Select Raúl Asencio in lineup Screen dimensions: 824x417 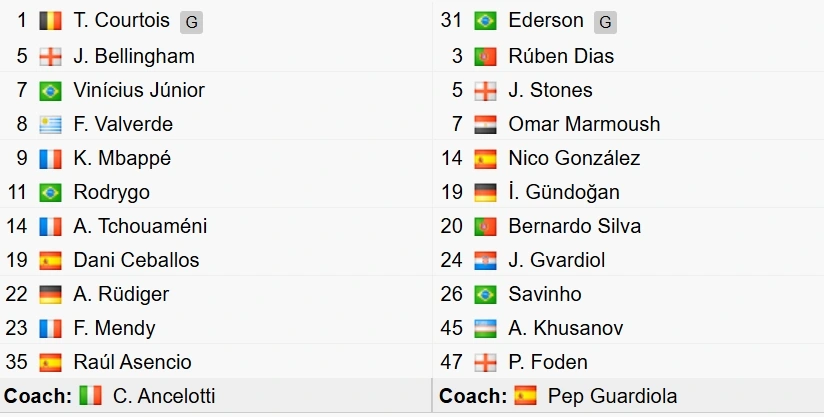132,362
